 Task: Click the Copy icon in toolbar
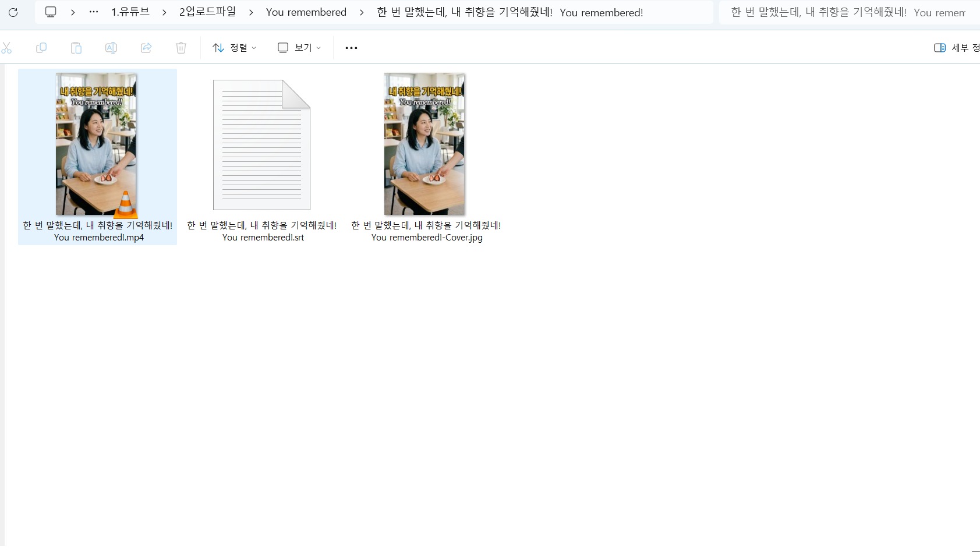pyautogui.click(x=41, y=48)
